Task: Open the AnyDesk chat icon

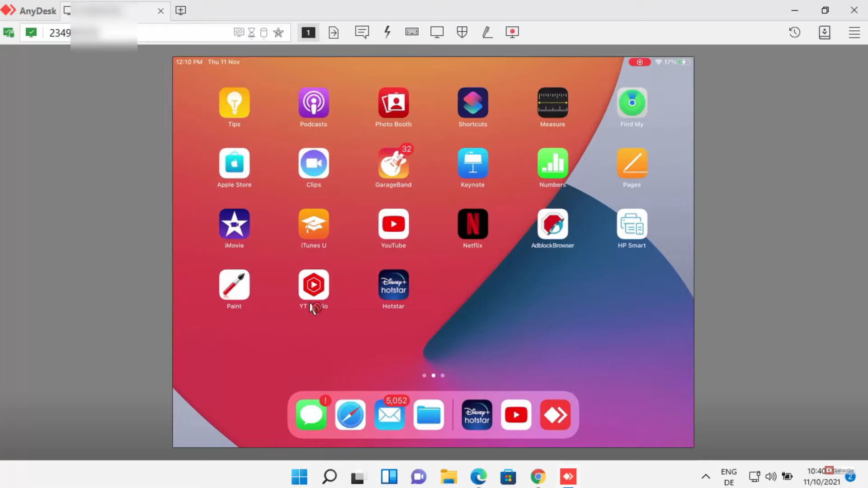Action: pyautogui.click(x=362, y=32)
